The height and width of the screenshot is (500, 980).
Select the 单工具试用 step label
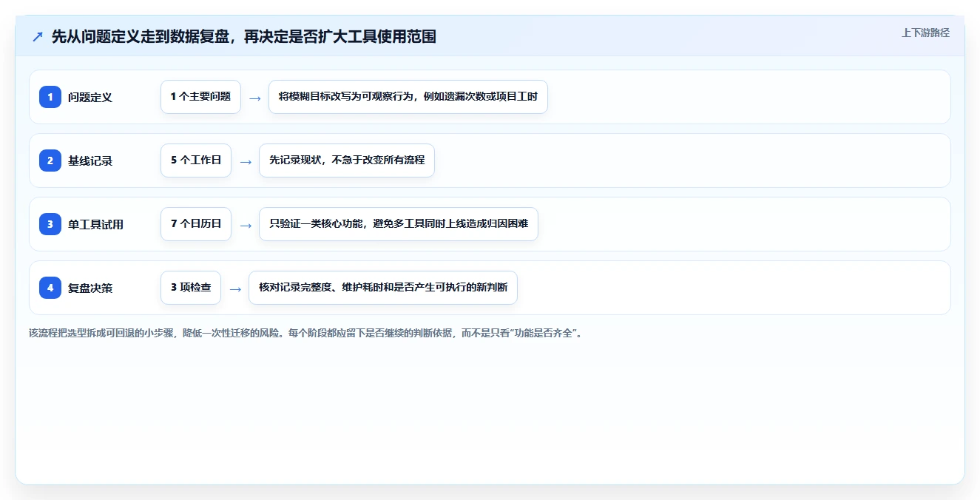[95, 224]
